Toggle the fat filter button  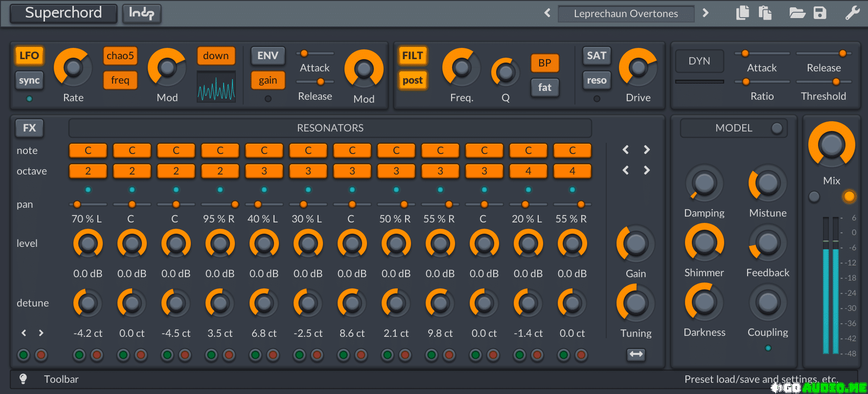pyautogui.click(x=545, y=88)
